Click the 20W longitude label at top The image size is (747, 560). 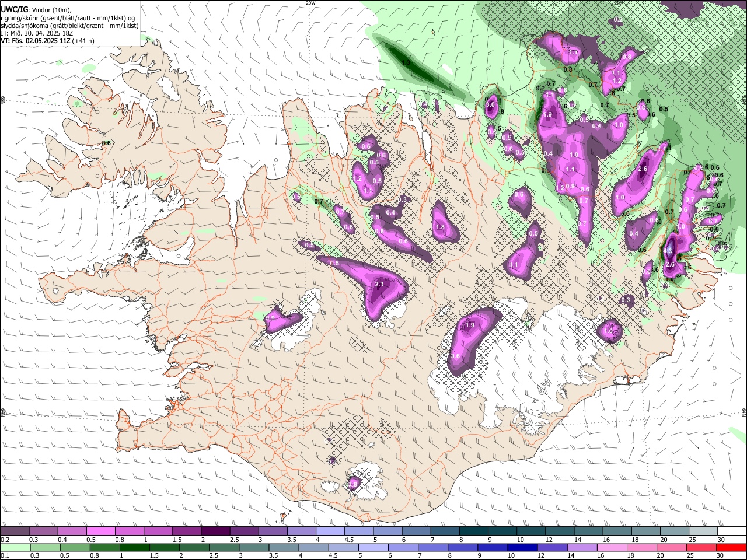point(310,3)
